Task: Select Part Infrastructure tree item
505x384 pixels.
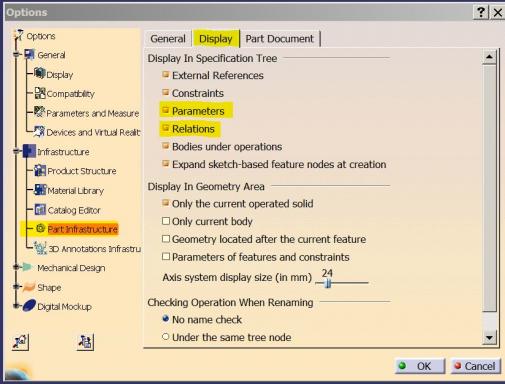Action: click(x=83, y=229)
